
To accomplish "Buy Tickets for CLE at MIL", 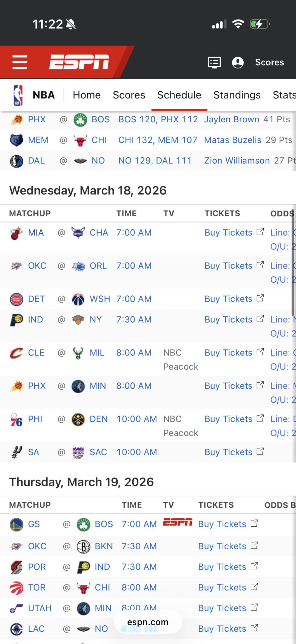I will click(228, 353).
